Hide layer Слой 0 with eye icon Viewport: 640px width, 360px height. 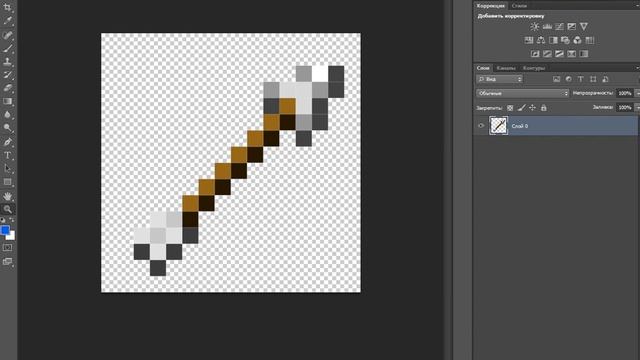click(481, 126)
